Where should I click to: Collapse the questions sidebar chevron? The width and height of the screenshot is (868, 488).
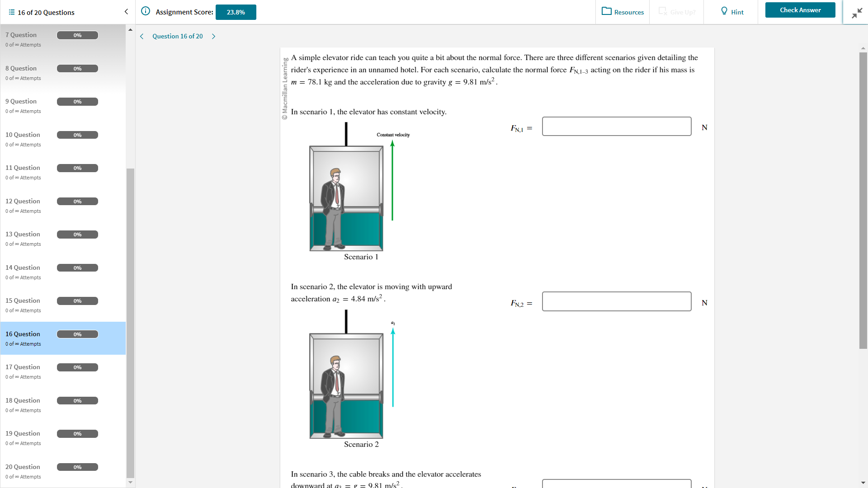pos(126,12)
